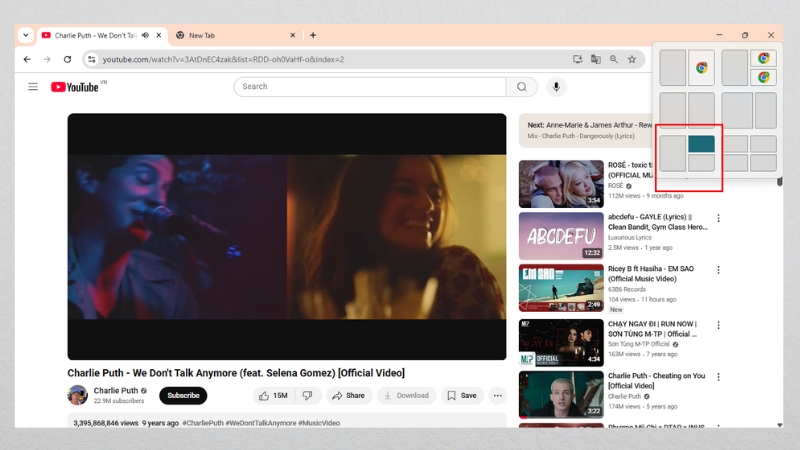Subscribe to Charlie Puth
The width and height of the screenshot is (800, 450).
(x=183, y=395)
